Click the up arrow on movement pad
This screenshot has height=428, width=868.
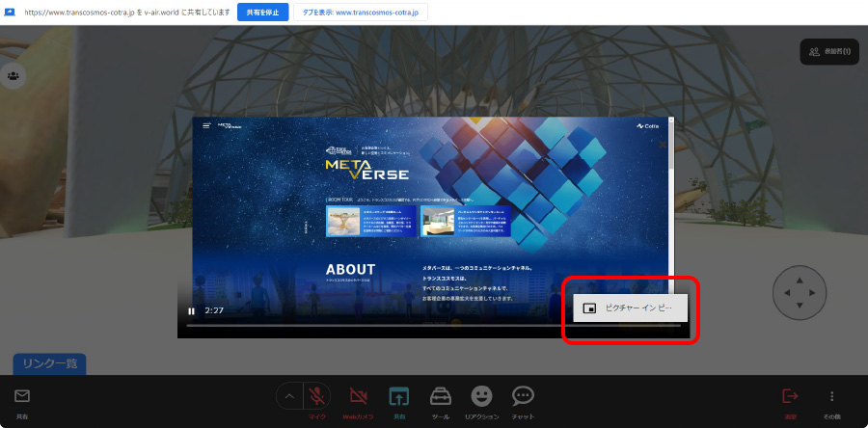pos(800,281)
